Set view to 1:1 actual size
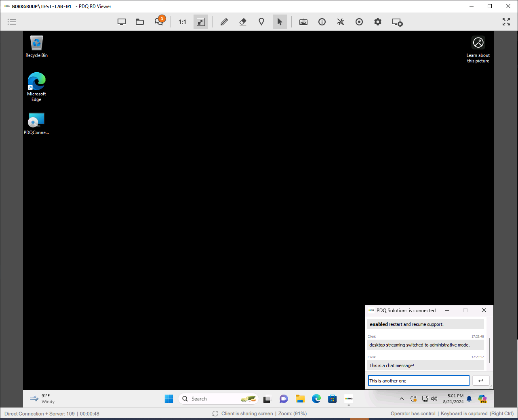 click(x=182, y=22)
